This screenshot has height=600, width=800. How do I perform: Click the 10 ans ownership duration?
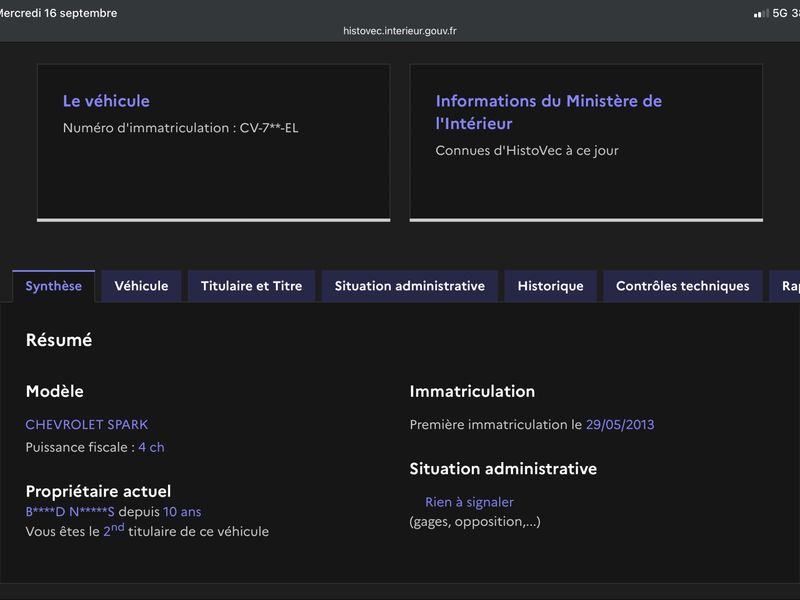point(182,512)
